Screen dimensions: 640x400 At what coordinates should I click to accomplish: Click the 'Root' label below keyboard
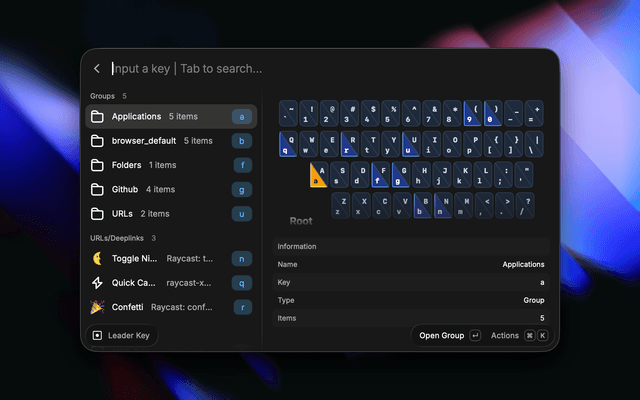click(x=301, y=221)
